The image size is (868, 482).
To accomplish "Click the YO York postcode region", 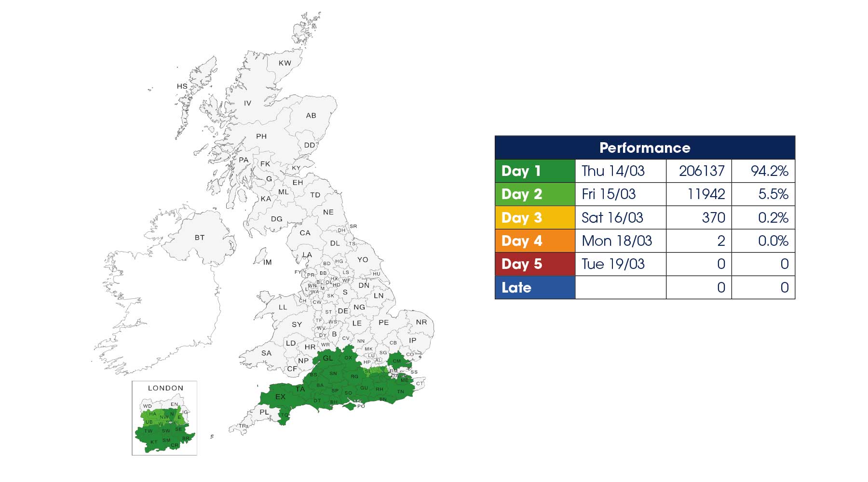I will click(363, 259).
